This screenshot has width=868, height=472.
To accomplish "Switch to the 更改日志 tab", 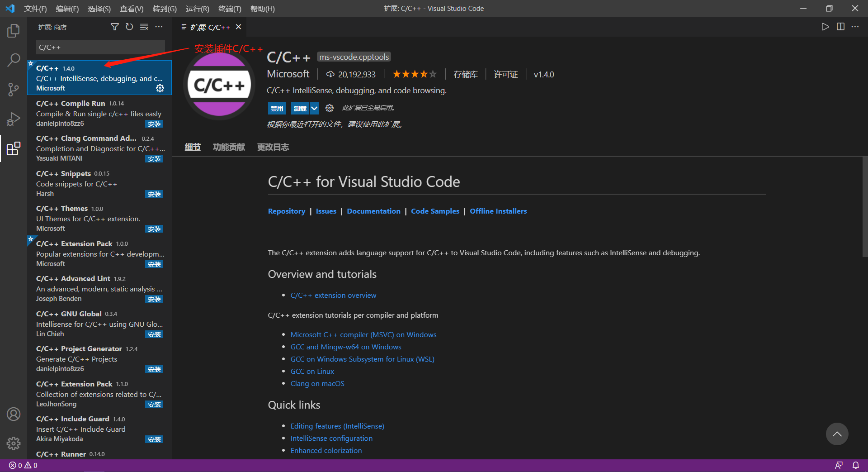I will 273,147.
